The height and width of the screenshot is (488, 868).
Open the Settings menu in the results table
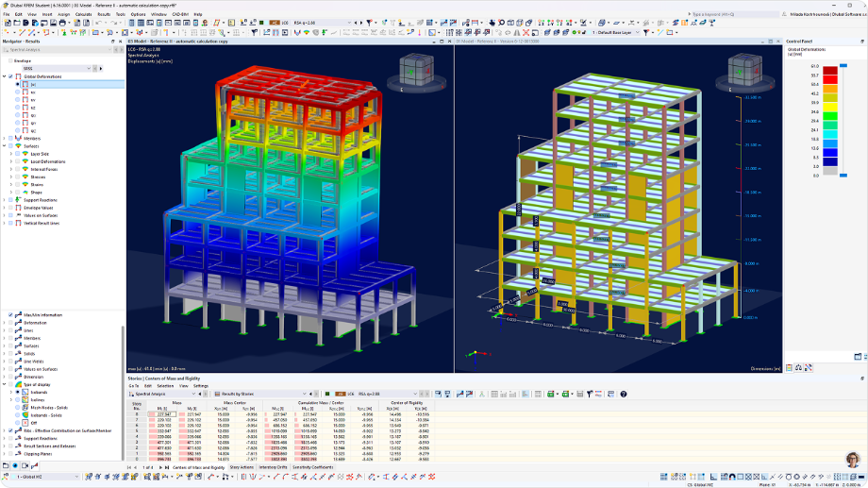(201, 386)
